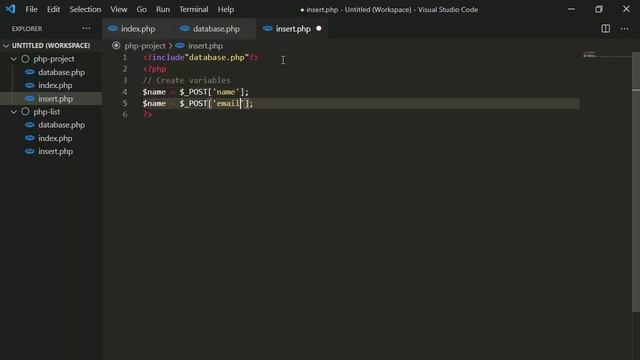Restore down the VS Code window
The image size is (640, 360).
click(x=599, y=9)
